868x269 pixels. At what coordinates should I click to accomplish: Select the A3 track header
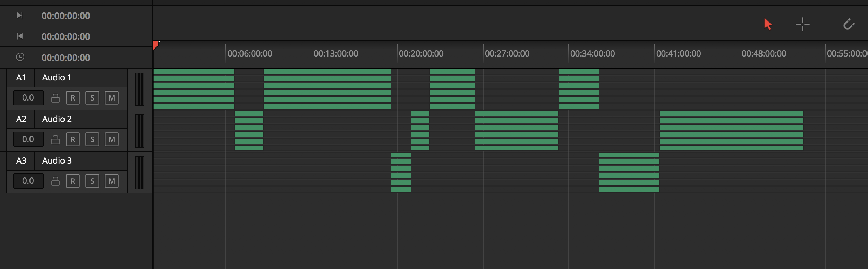point(21,160)
